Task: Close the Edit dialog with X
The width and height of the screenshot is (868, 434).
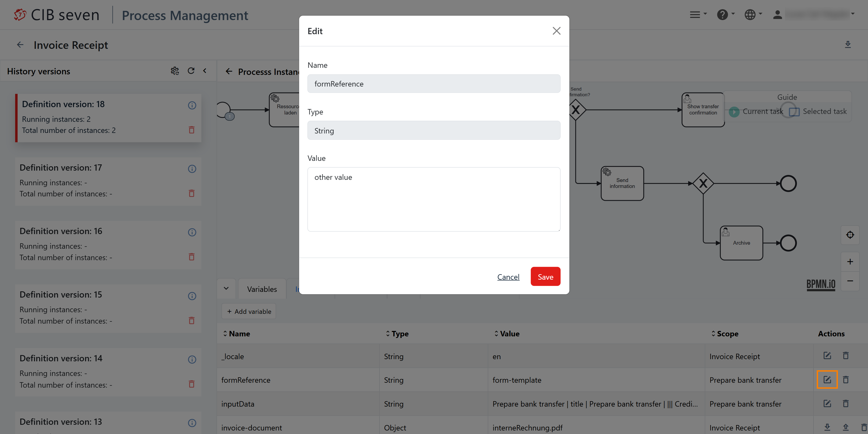Action: 556,31
